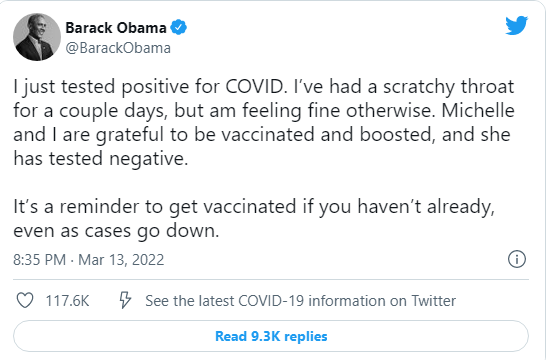This screenshot has width=546, height=360.
Task: Open the 8:35 PM timestamp
Action: [x=39, y=260]
